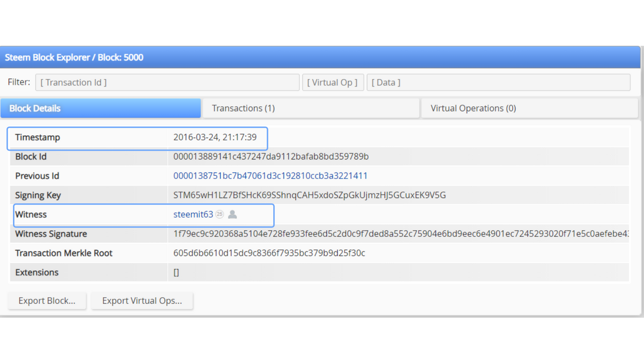644x362 pixels.
Task: Click the Extensions row label
Action: point(37,272)
